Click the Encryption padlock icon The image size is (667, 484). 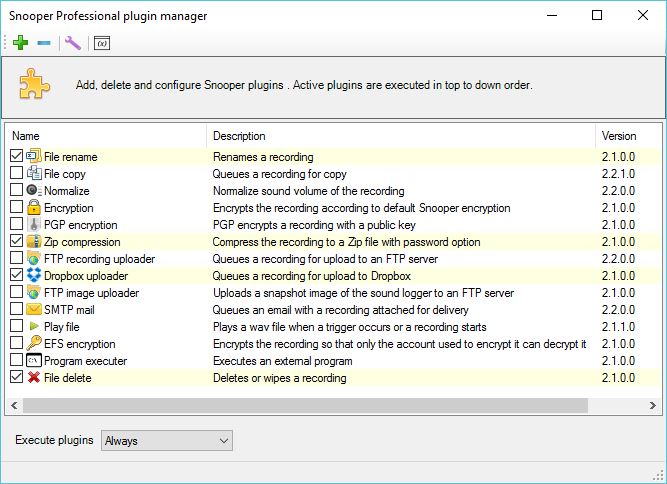point(34,207)
